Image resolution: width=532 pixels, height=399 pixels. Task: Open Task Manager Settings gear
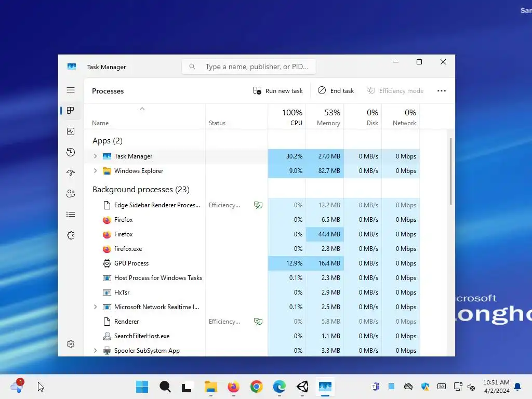click(71, 344)
